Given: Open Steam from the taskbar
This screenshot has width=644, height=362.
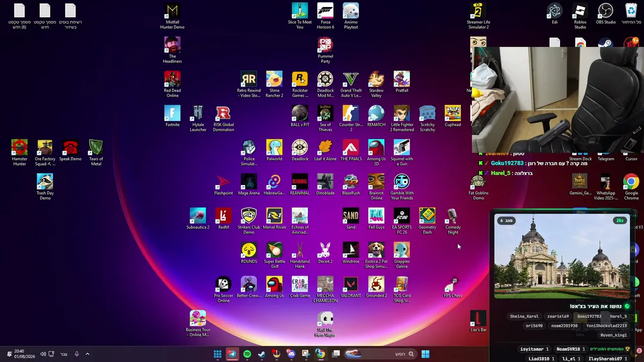Looking at the screenshot, I should click(x=262, y=354).
